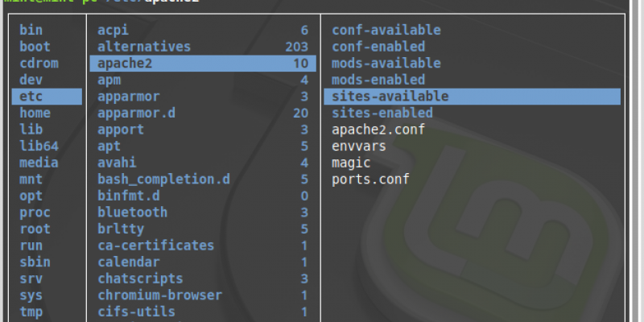Open the apparmor folder with 3 items
Screen dimensions: 644x322
click(x=203, y=96)
